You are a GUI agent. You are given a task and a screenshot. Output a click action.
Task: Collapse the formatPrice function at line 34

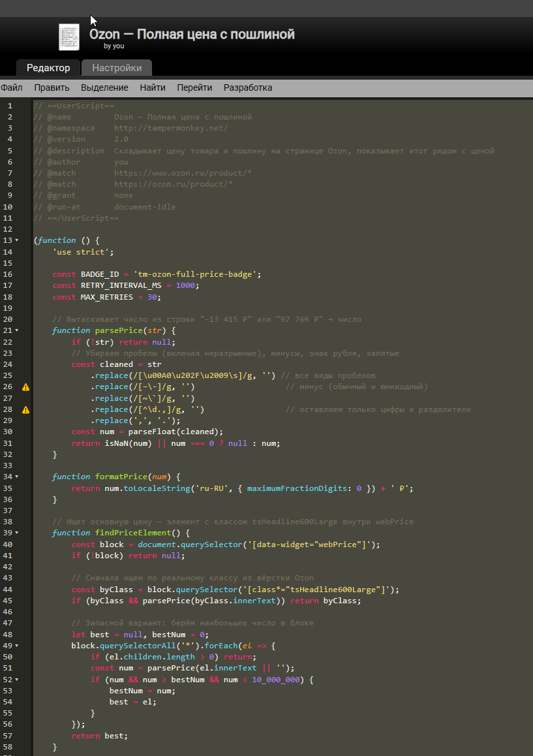point(17,477)
